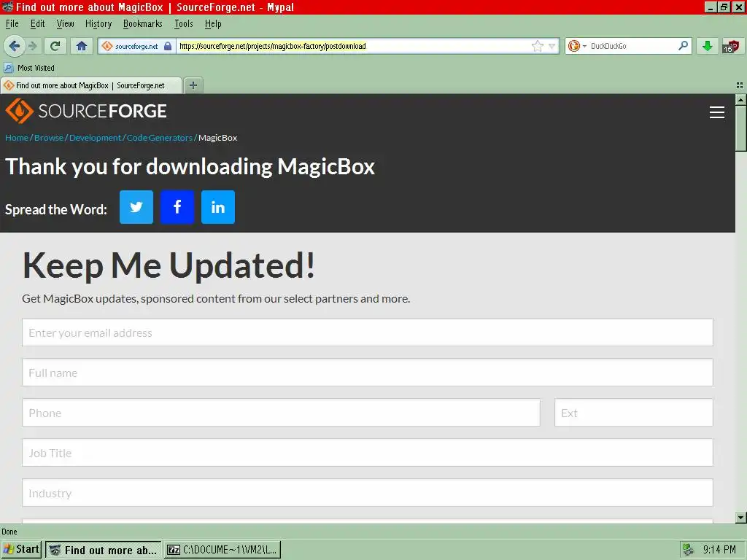
Task: Click the scrollbar up arrow
Action: point(740,99)
